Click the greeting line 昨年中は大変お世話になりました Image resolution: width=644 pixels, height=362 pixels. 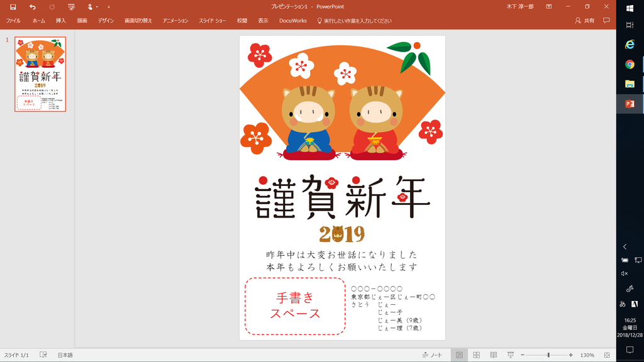click(x=341, y=255)
